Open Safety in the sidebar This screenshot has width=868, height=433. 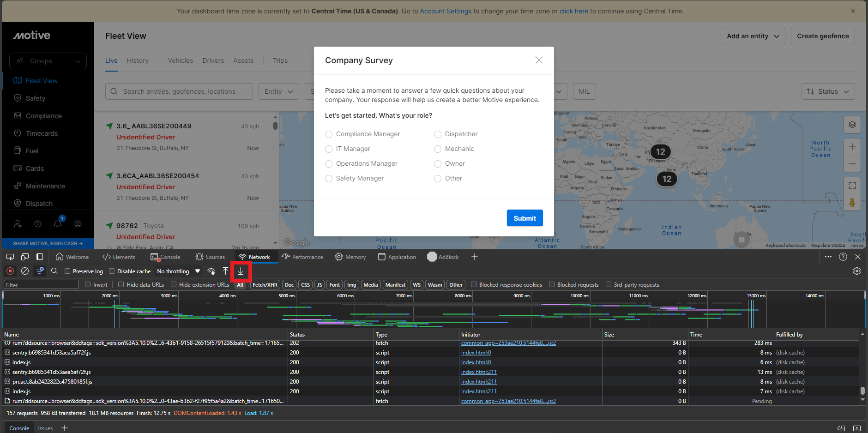tap(36, 98)
